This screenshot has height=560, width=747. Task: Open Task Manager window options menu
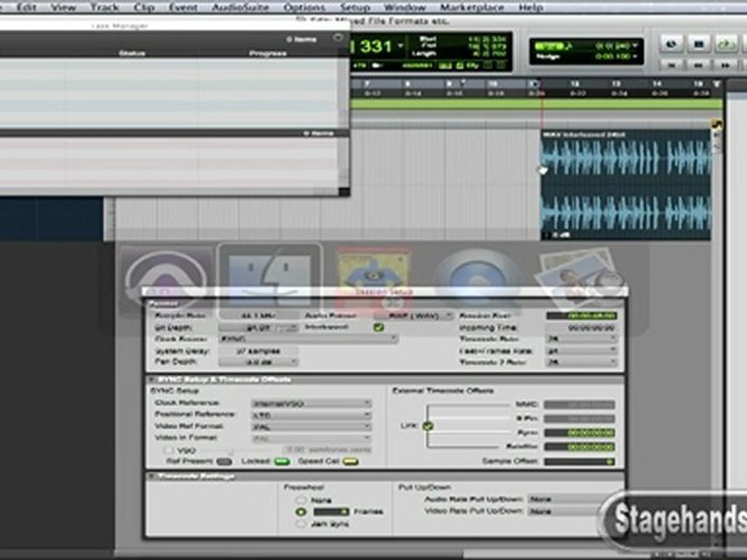pyautogui.click(x=338, y=37)
